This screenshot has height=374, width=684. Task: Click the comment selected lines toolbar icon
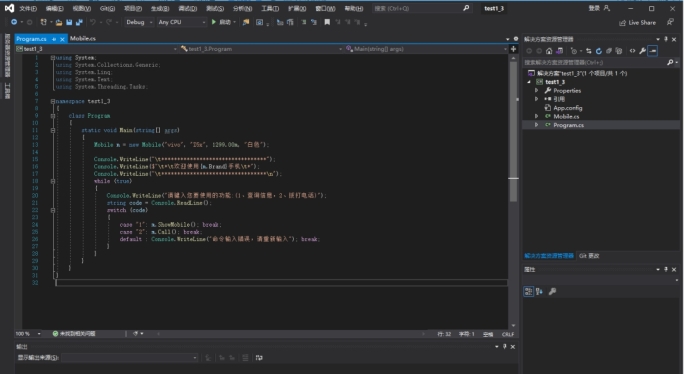pyautogui.click(x=304, y=22)
